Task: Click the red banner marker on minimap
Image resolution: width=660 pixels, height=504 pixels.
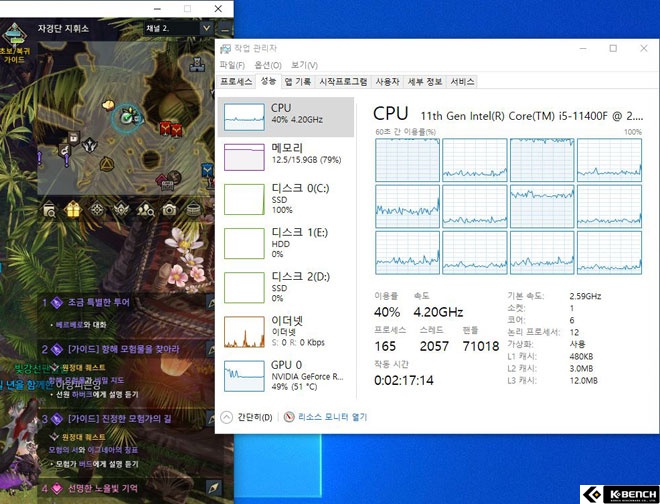Action: coord(170,129)
